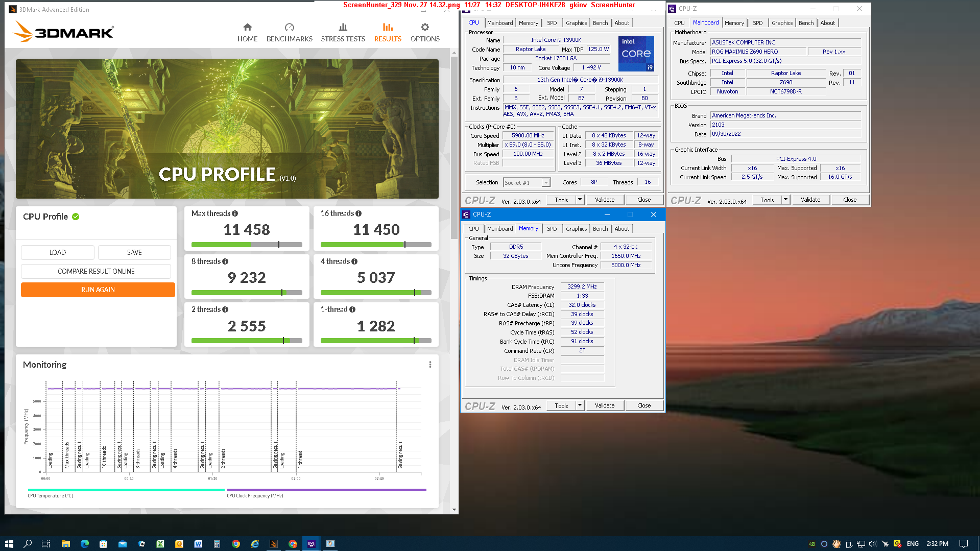Open the Windows Start menu
Screen dimensions: 980x551
[x=9, y=544]
